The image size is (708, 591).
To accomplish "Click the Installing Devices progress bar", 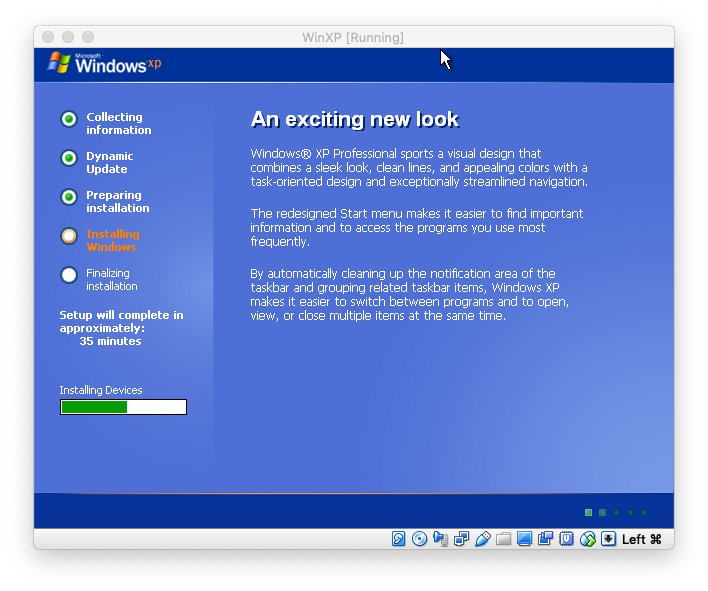I will 123,407.
